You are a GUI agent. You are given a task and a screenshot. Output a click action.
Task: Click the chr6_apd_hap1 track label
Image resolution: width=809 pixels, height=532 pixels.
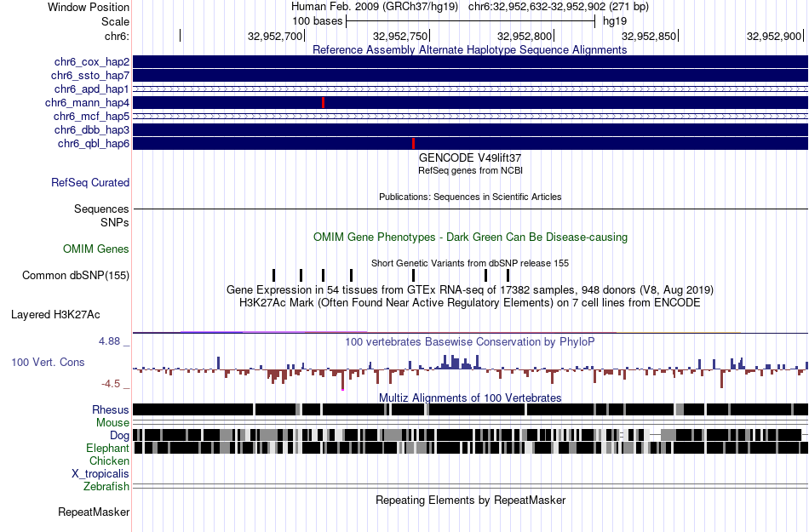[x=92, y=89]
